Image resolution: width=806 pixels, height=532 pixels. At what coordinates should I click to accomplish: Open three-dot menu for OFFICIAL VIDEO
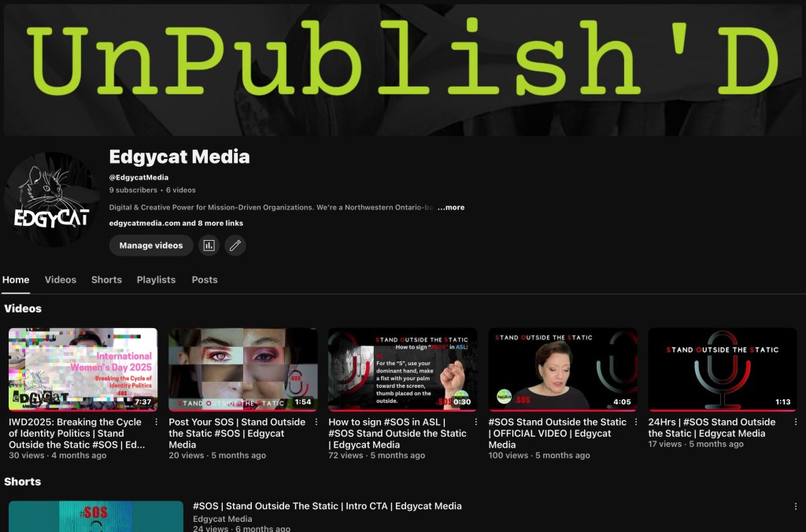[636, 423]
